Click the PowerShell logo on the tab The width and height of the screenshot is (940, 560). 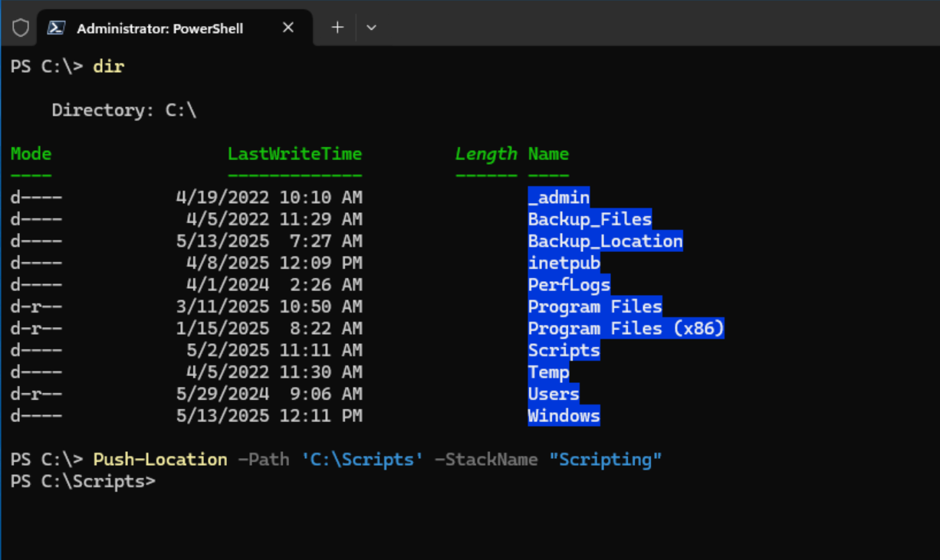click(55, 27)
